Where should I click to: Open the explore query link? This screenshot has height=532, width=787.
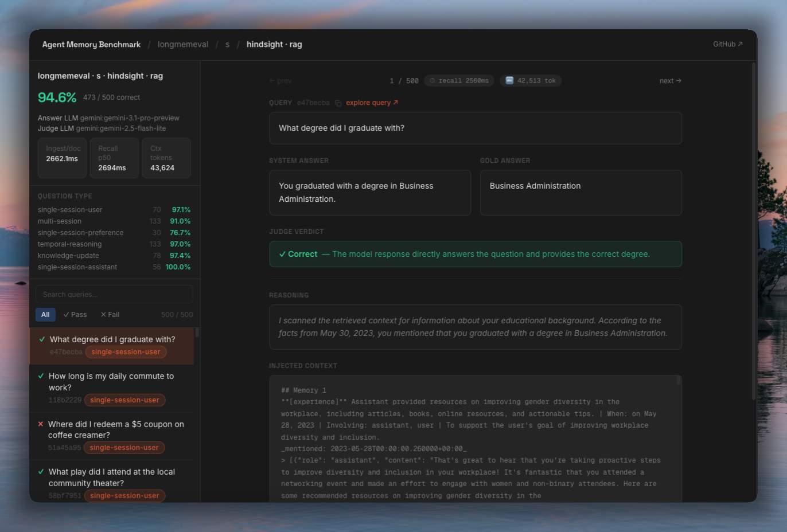pyautogui.click(x=372, y=103)
